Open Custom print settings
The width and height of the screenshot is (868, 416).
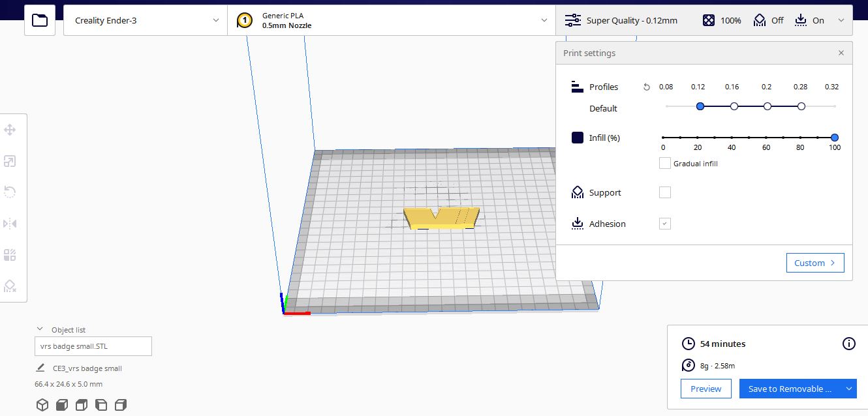click(x=814, y=262)
